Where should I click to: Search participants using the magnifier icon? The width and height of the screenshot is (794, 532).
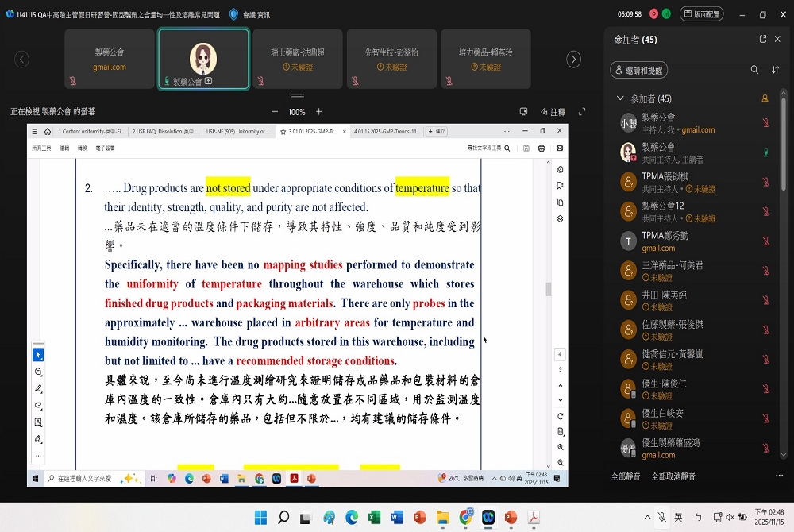[x=754, y=70]
